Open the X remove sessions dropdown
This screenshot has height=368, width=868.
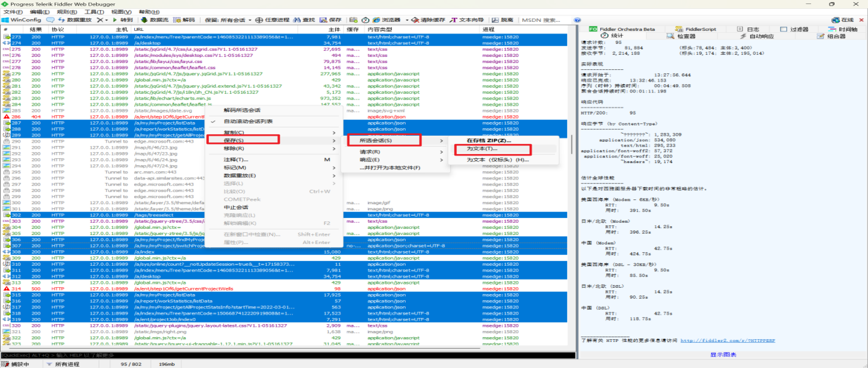101,20
